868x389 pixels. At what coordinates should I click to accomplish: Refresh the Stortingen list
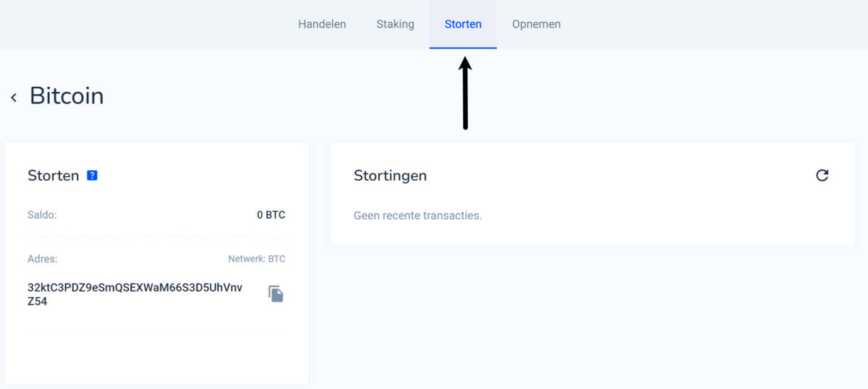[x=822, y=175]
